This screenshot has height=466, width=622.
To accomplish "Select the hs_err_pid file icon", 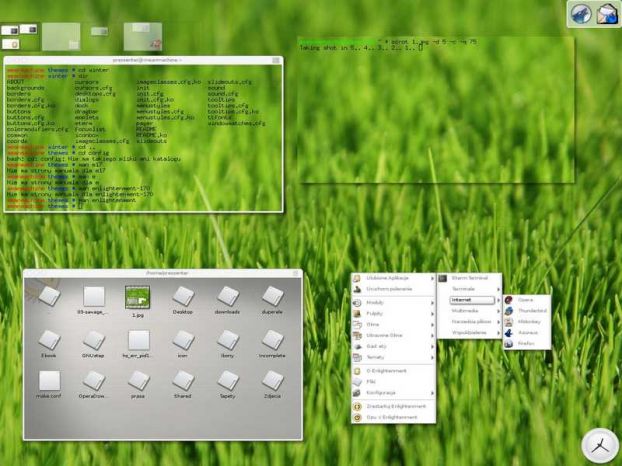I will tap(138, 344).
